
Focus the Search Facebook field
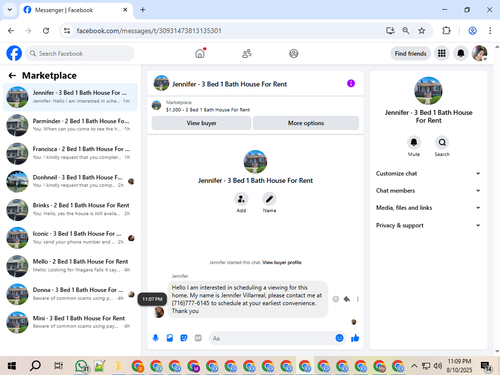[80, 53]
